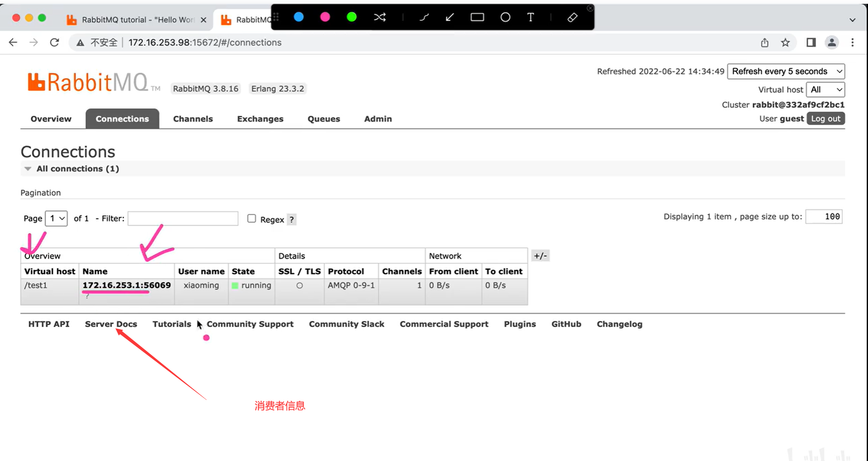Select the freehand curve pen tool
Screen dimensions: 868x461
tap(424, 17)
